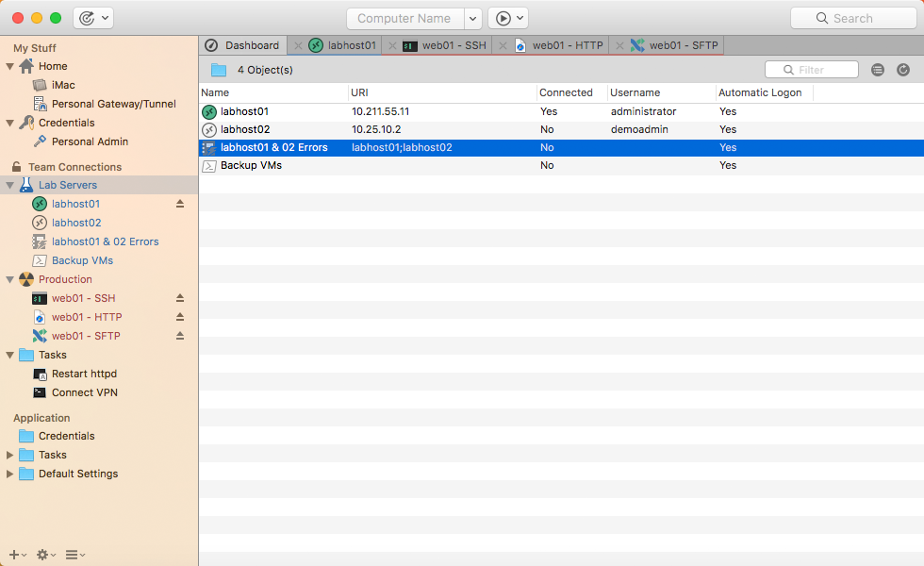The height and width of the screenshot is (566, 924).
Task: Select the Backup VMs list row
Action: pos(562,166)
